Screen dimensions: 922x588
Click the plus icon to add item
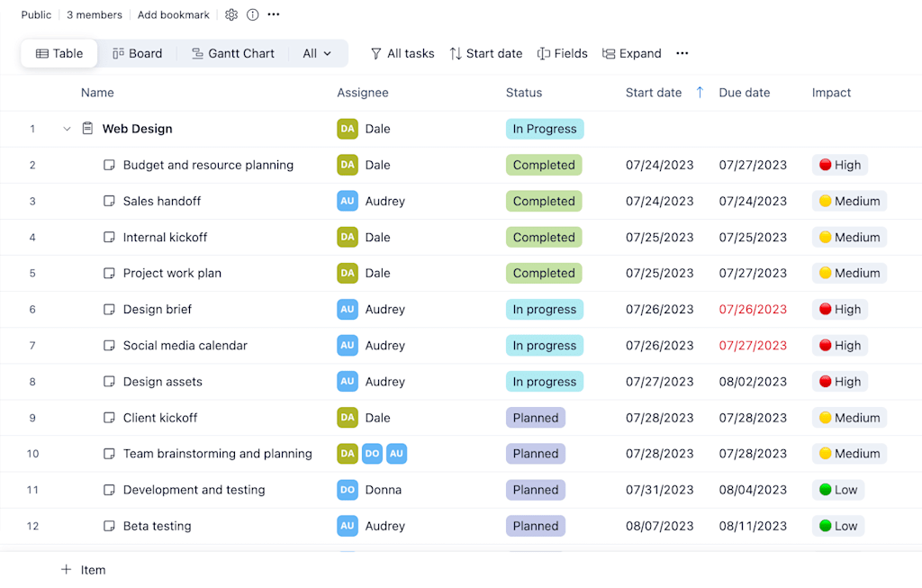point(67,570)
